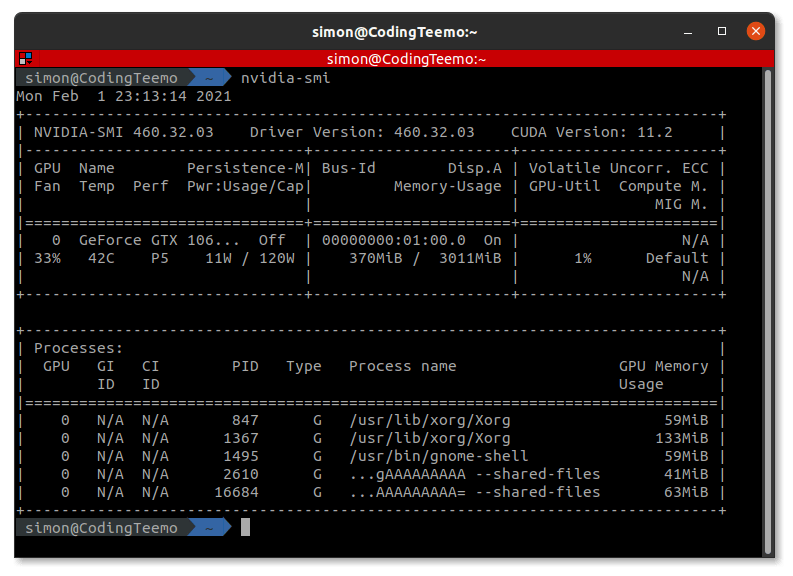
Task: Click PID 1495
Action: (x=241, y=456)
